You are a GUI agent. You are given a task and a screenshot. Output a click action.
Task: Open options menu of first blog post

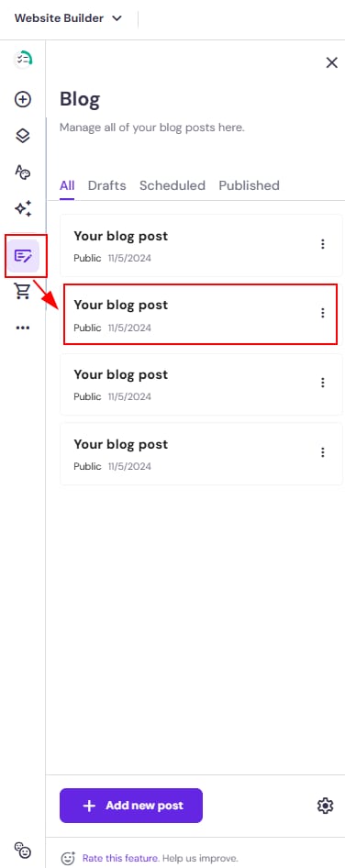(x=322, y=244)
